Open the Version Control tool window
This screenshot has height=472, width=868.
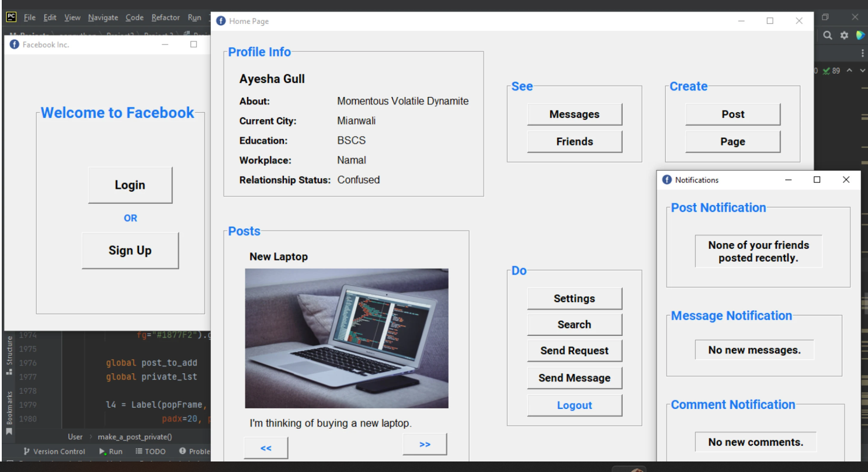click(x=54, y=452)
